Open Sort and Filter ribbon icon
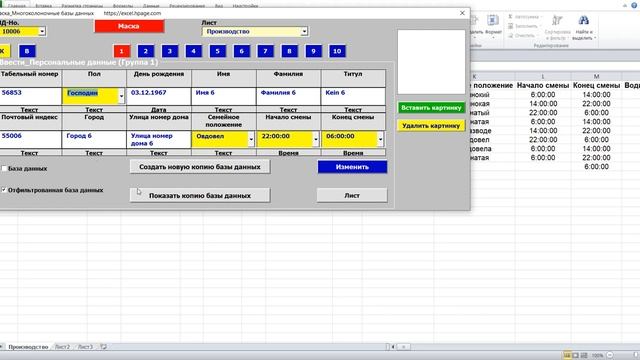640x360 pixels. (x=557, y=20)
